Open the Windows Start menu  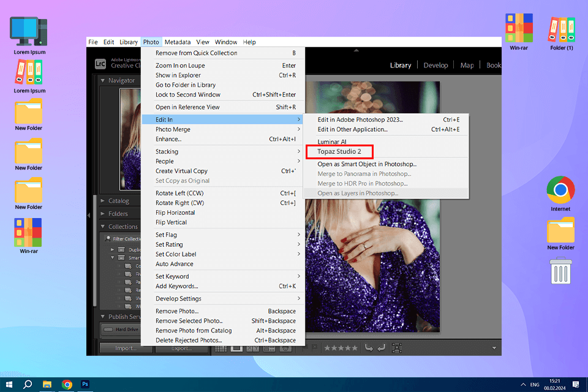point(9,385)
